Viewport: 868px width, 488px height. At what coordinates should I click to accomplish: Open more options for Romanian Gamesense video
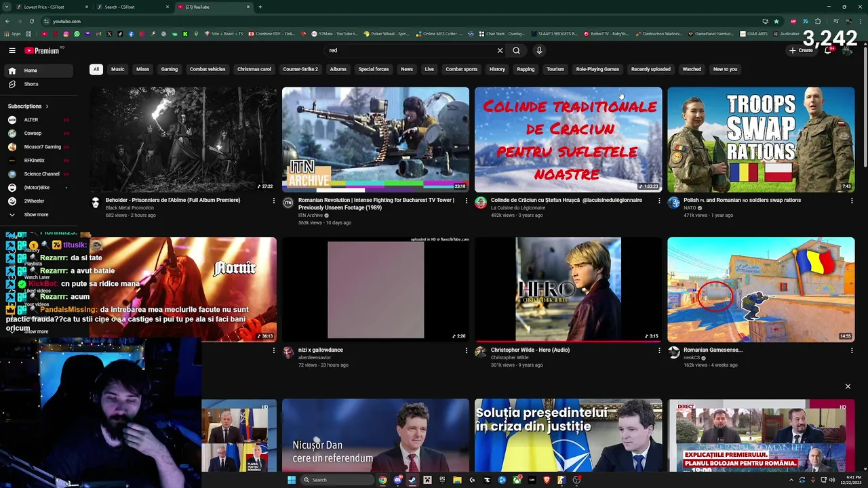click(851, 350)
